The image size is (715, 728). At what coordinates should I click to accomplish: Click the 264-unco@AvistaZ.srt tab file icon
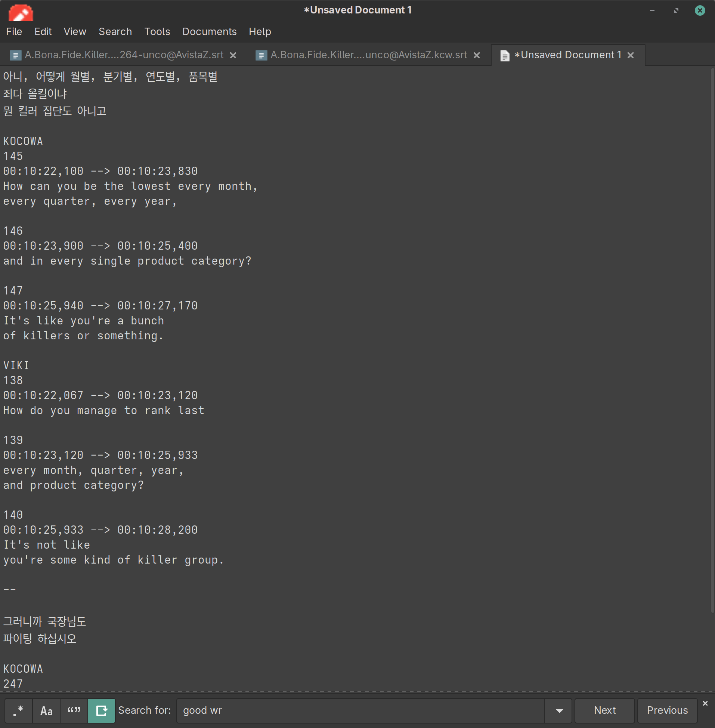(15, 55)
